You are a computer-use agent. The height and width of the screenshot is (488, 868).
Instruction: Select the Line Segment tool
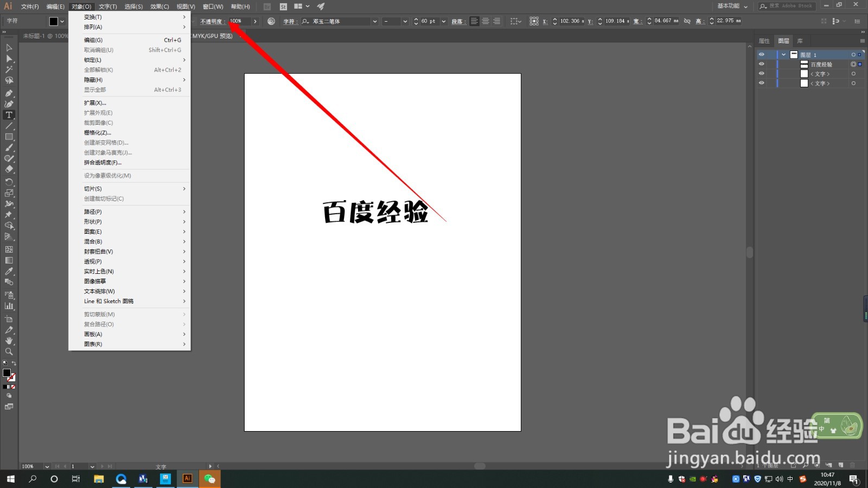pyautogui.click(x=9, y=126)
